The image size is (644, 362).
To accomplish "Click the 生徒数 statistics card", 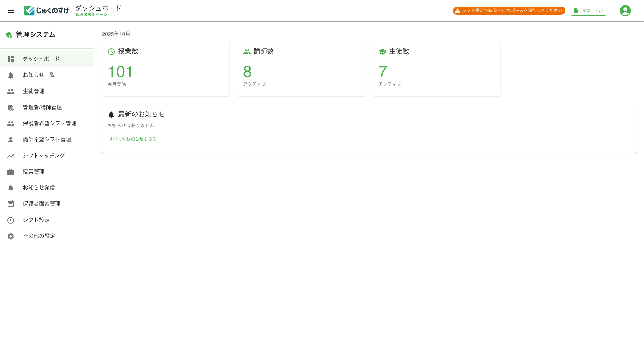I will [436, 68].
